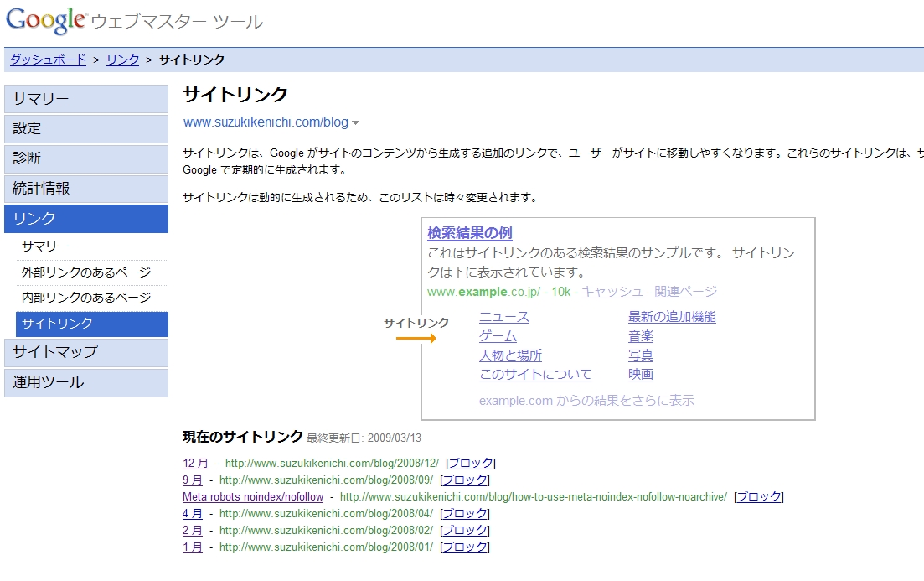Click the キャッシュ link in the sample result

612,292
